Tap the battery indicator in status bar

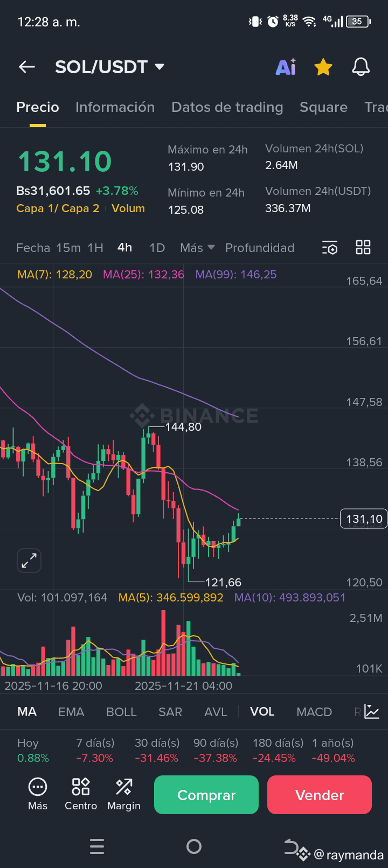tap(359, 22)
